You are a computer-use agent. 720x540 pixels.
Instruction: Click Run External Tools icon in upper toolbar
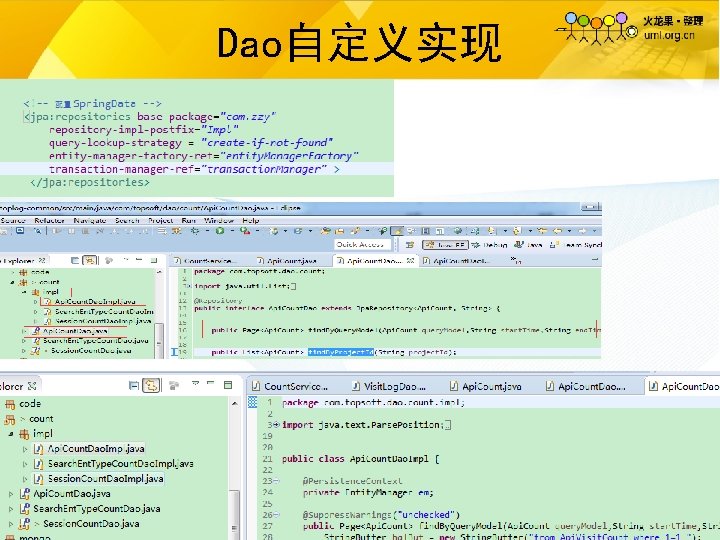[x=244, y=231]
